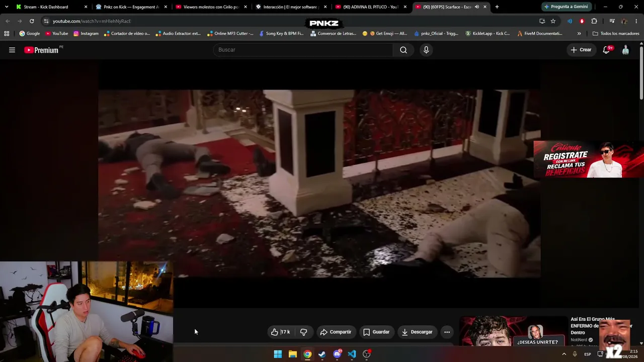
Task: Save video with Guardar button
Action: (376, 332)
